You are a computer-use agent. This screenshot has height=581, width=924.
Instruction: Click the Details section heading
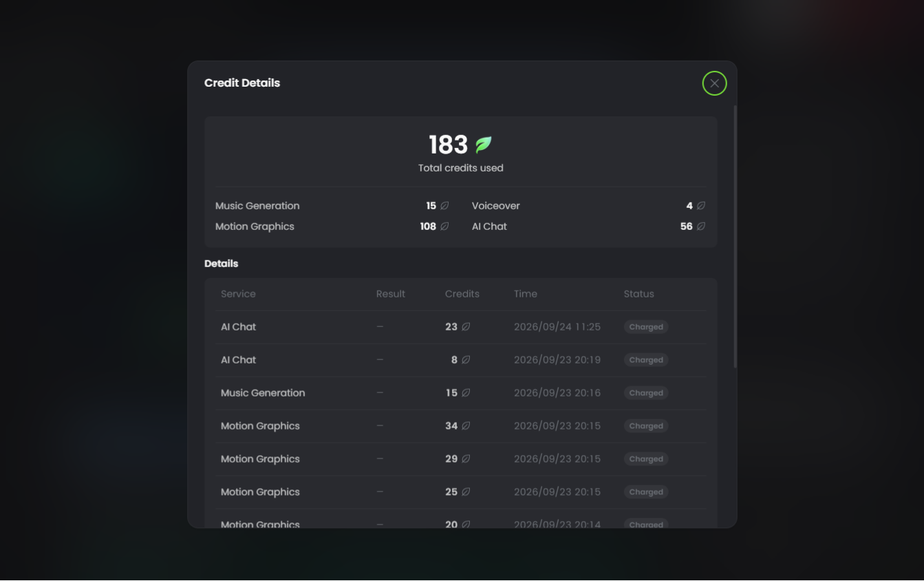(222, 264)
